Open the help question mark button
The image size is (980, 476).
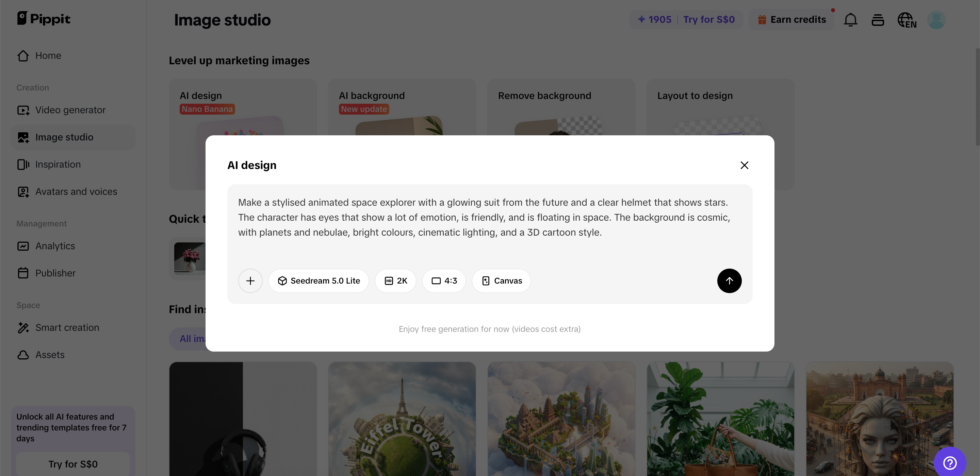950,463
